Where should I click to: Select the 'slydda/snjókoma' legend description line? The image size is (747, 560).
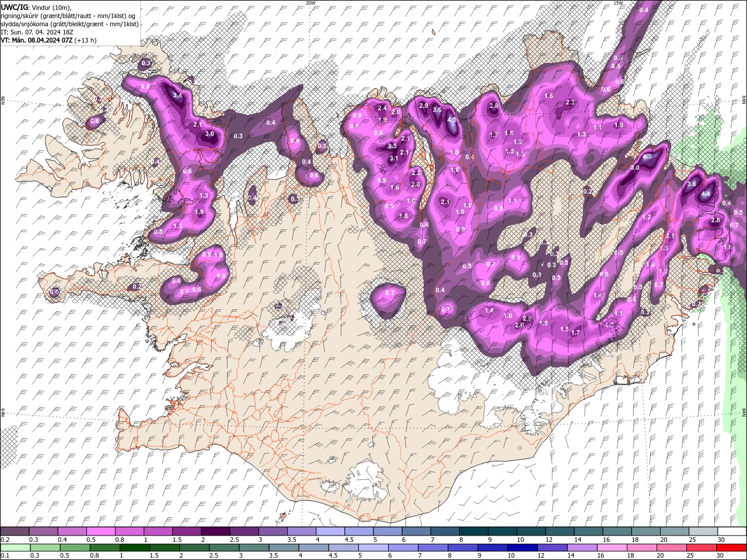coord(70,24)
